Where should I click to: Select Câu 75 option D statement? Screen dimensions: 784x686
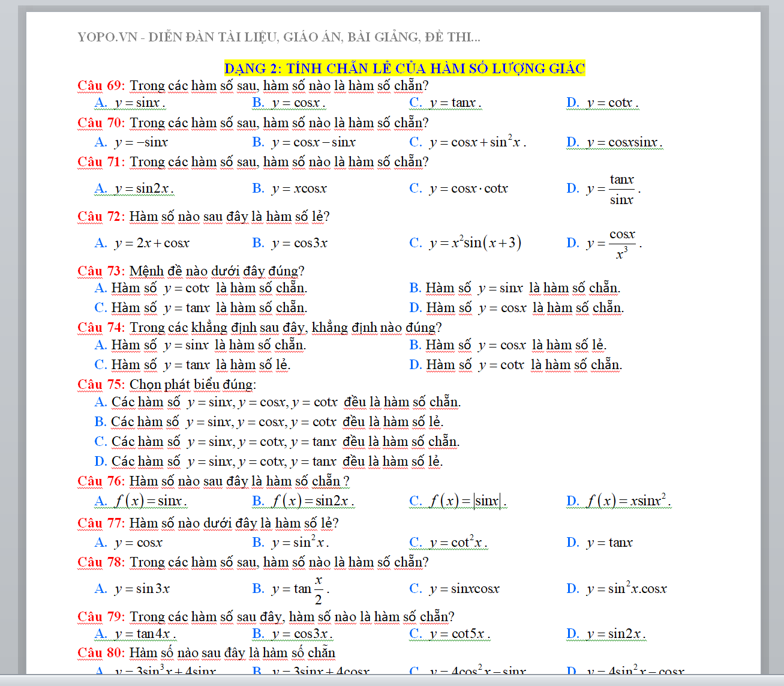(269, 462)
